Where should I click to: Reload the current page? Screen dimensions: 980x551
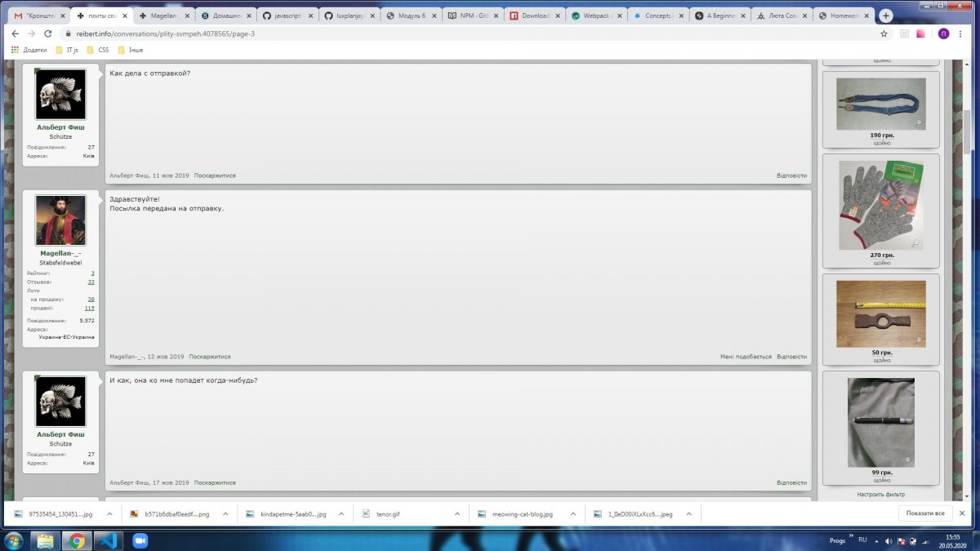pos(47,33)
